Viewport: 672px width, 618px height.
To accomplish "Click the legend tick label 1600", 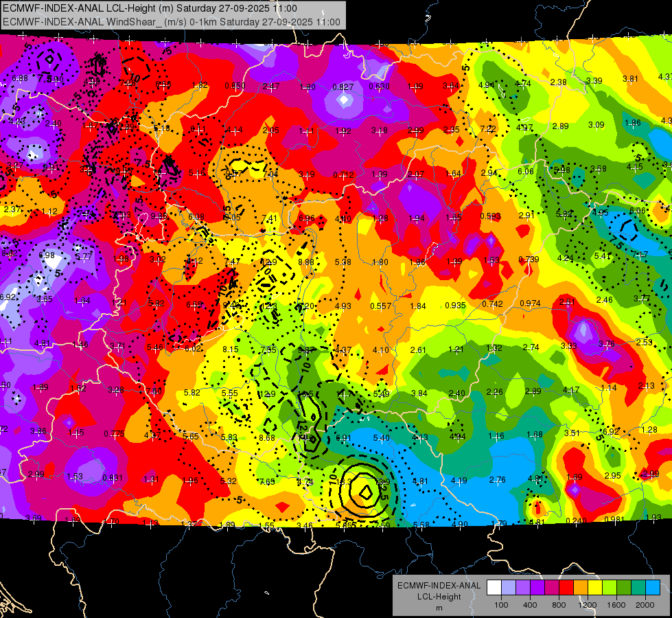I will [616, 605].
